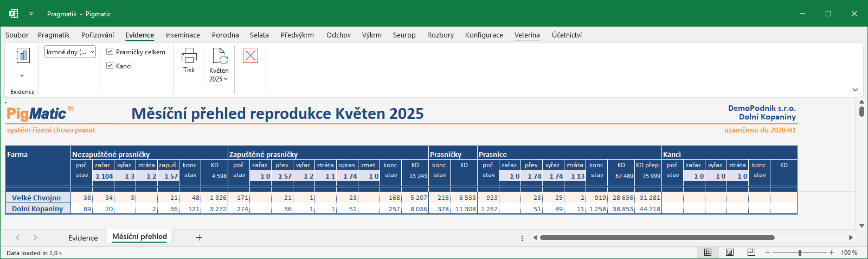Image resolution: width=868 pixels, height=259 pixels.
Task: Click the uzamčeno do 2020-01 text
Action: [x=760, y=130]
